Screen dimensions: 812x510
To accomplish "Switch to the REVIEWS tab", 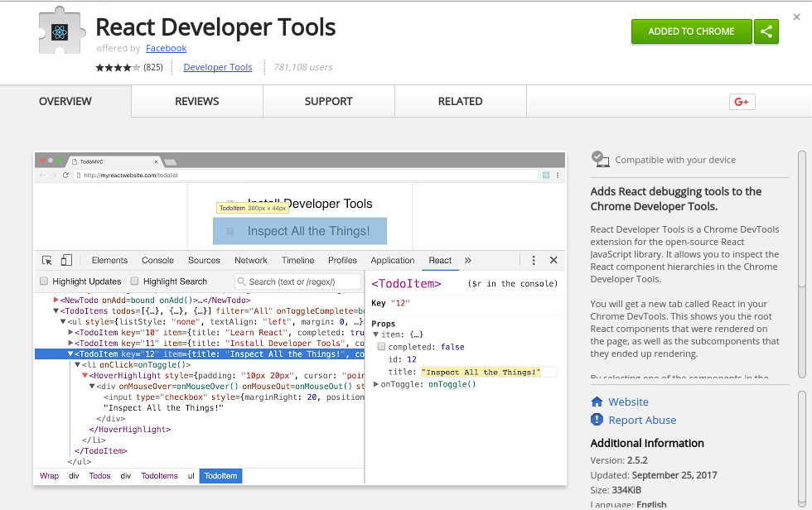I will (x=197, y=101).
